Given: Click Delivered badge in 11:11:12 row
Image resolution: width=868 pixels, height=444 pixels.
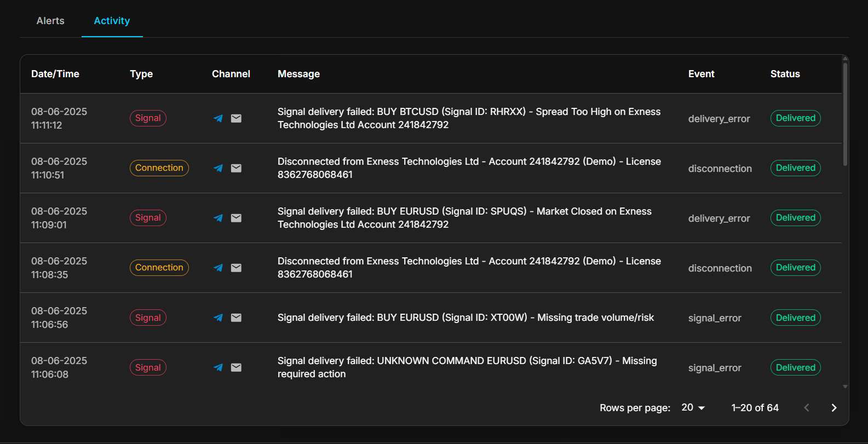Looking at the screenshot, I should 796,118.
